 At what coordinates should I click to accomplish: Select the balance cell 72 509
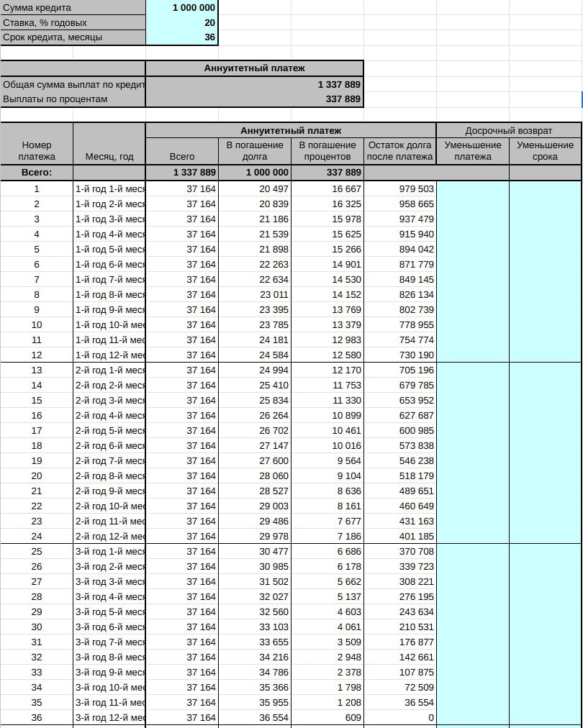point(399,687)
